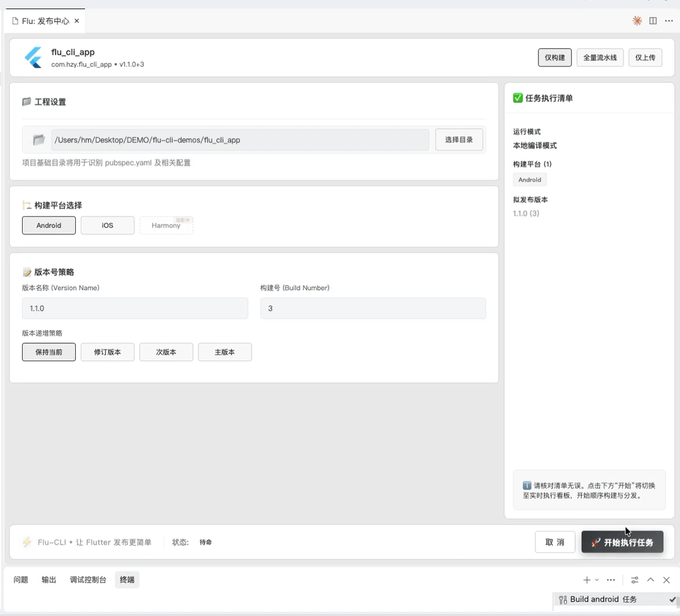Click the project directory path field
The width and height of the screenshot is (680, 616).
pyautogui.click(x=240, y=139)
